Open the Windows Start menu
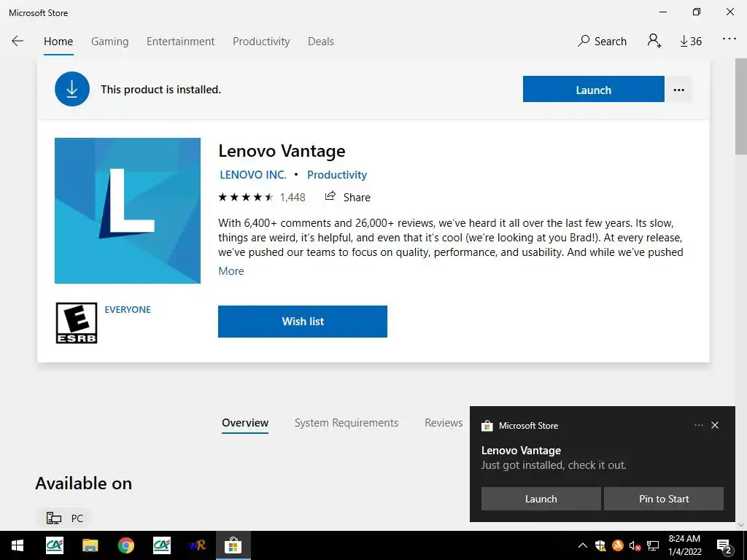Screen dimensions: 747x560 coord(18,545)
